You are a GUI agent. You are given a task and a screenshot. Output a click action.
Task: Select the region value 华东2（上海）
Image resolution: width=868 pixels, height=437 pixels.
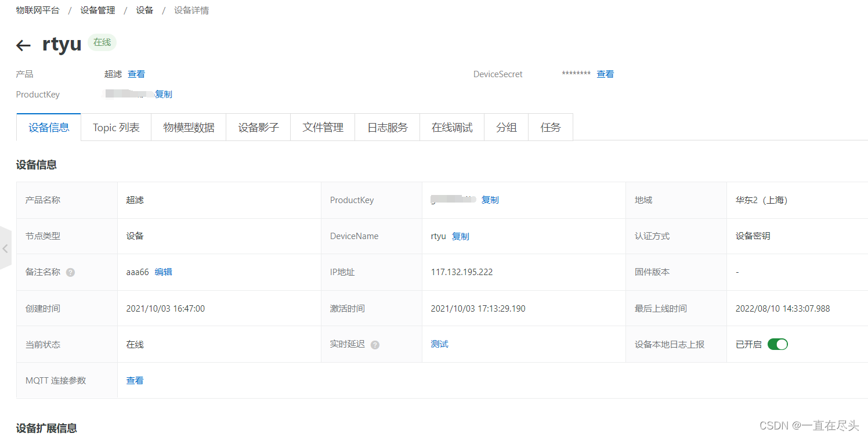coord(761,200)
